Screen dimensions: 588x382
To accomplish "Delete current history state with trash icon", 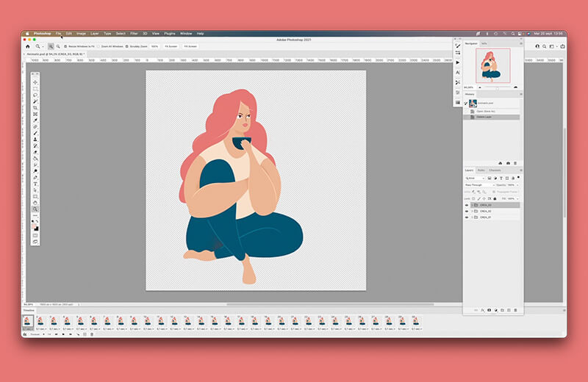I will [515, 163].
